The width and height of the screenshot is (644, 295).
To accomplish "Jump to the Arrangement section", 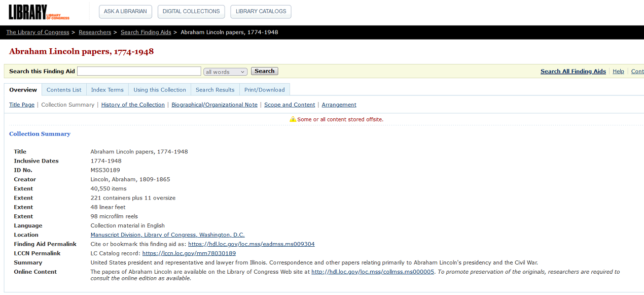I will [339, 105].
